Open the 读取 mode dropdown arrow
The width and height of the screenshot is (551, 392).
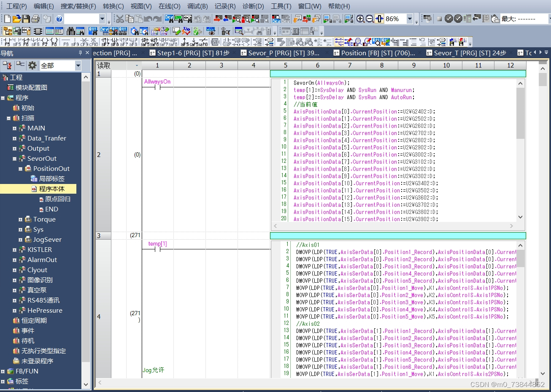(137, 65)
